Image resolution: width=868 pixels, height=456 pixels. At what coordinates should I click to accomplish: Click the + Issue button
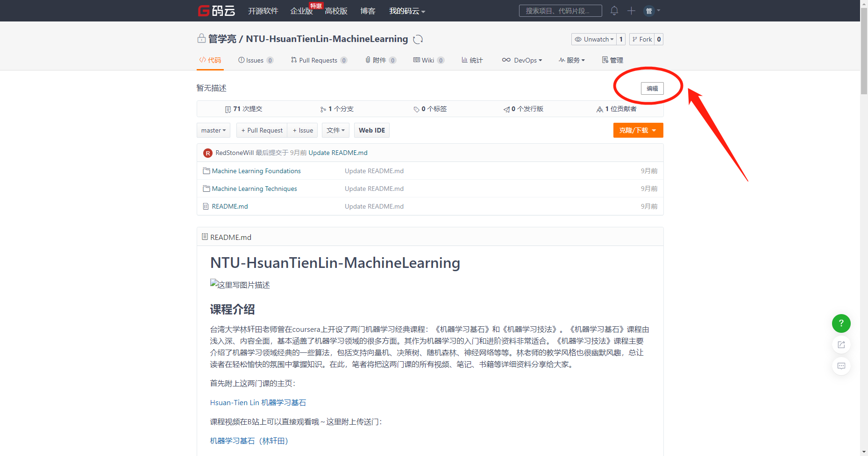tap(303, 130)
